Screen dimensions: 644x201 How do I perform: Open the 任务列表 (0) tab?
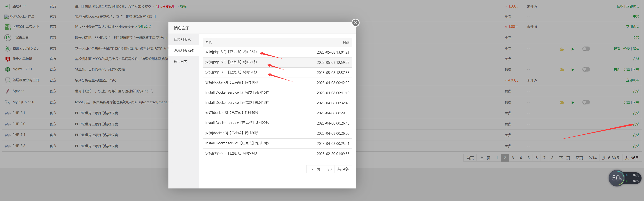183,39
